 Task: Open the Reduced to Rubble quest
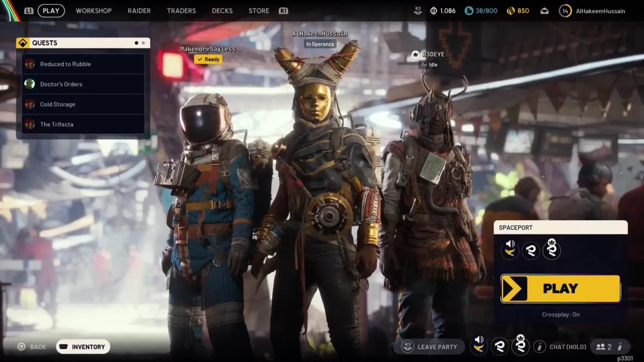[x=83, y=64]
